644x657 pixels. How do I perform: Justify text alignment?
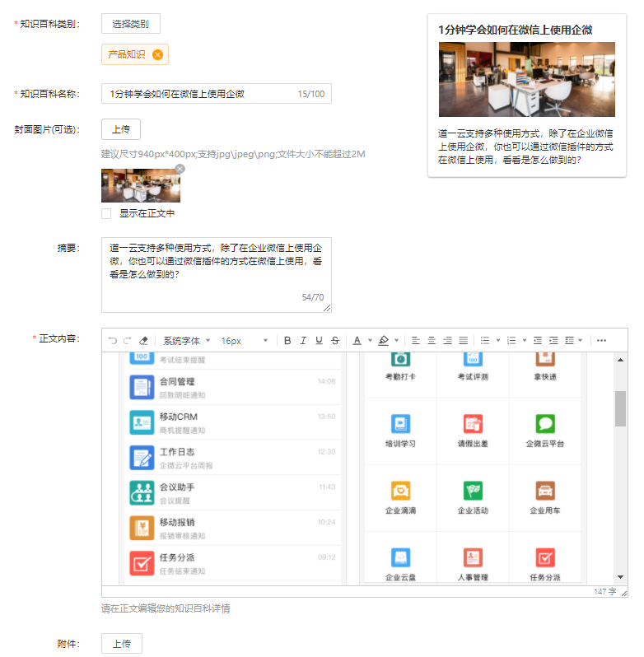tap(463, 341)
